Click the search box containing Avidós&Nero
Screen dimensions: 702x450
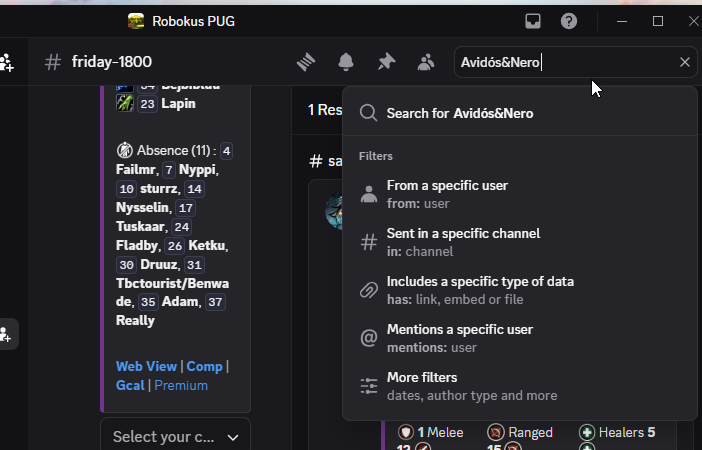[568, 62]
